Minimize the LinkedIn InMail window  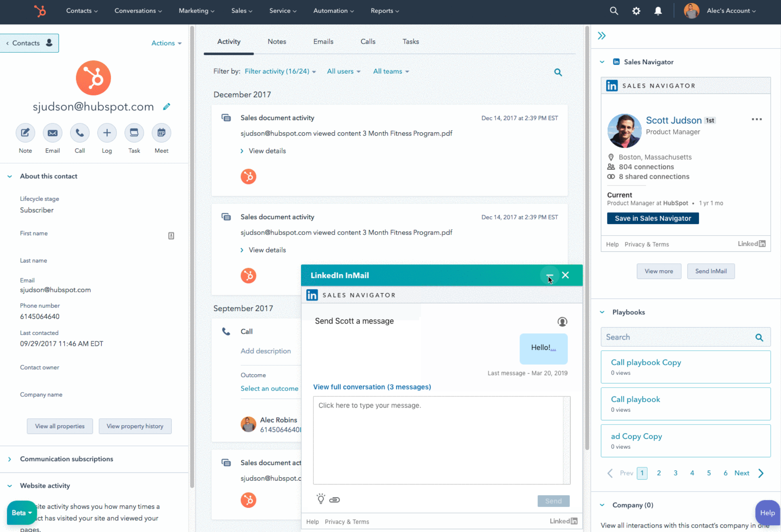549,275
